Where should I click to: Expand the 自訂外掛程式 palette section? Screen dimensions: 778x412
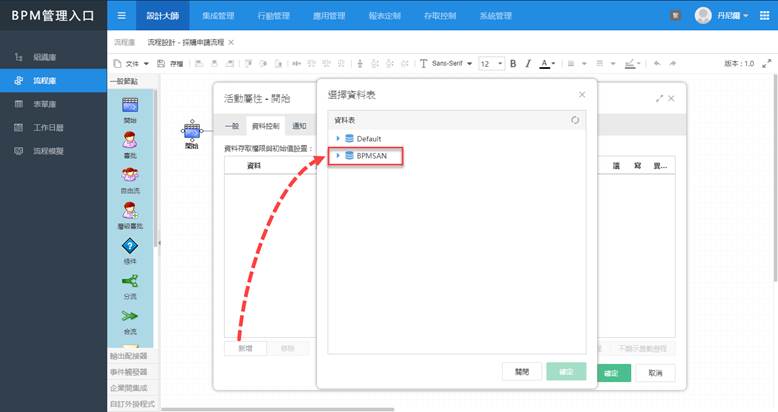pyautogui.click(x=132, y=404)
